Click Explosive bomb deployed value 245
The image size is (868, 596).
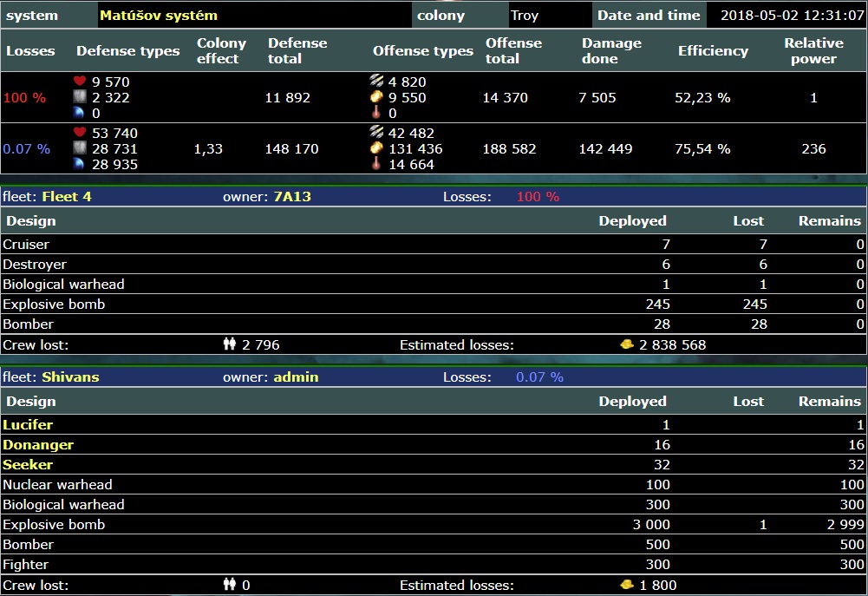[x=657, y=305]
